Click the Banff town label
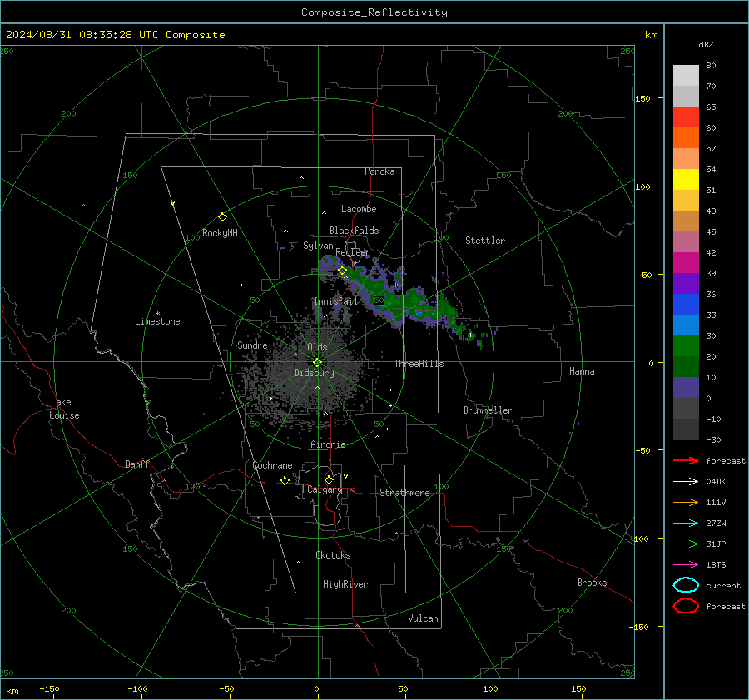The height and width of the screenshot is (700, 749). [137, 464]
